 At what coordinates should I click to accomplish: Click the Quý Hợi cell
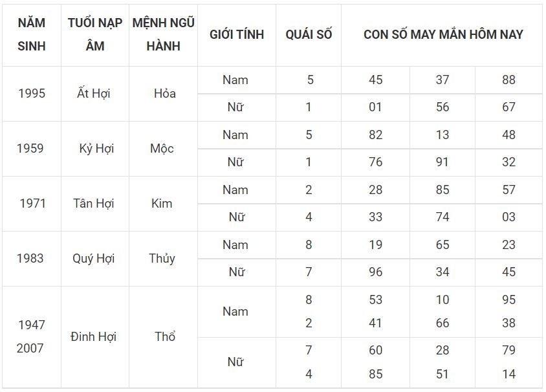click(x=93, y=258)
